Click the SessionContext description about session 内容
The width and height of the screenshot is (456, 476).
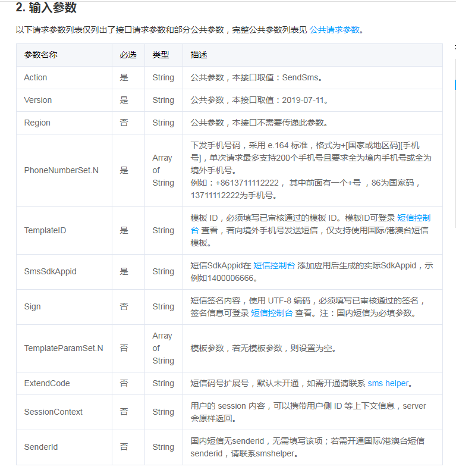point(308,412)
